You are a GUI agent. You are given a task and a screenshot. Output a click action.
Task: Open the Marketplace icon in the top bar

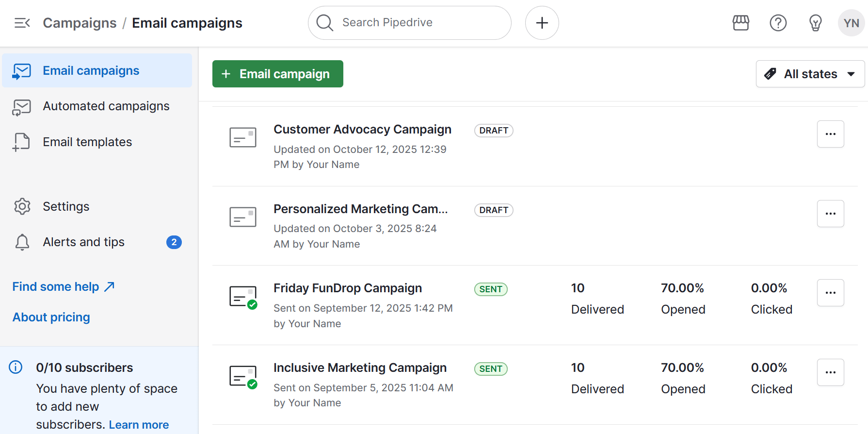click(740, 22)
